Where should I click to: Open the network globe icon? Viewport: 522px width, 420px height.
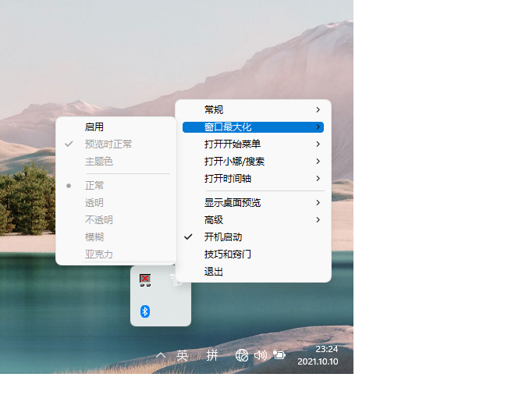click(x=242, y=355)
